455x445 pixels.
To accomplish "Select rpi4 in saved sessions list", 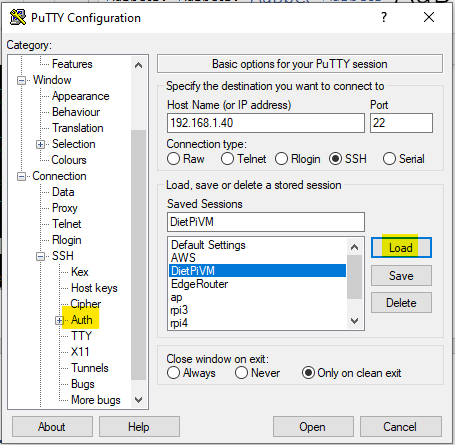I will click(257, 323).
